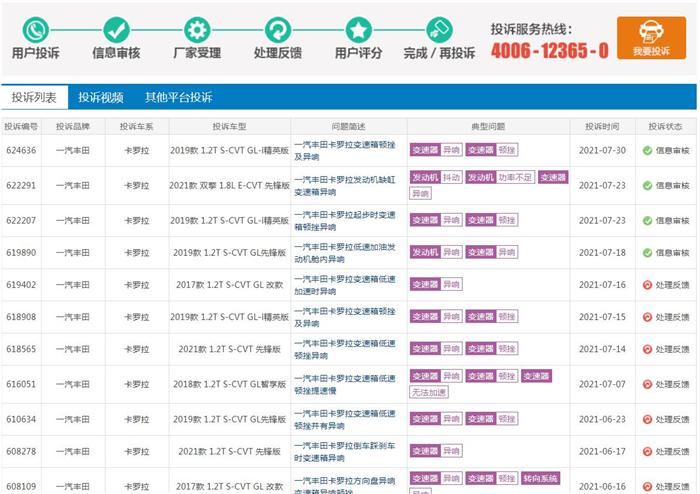The width and height of the screenshot is (700, 494).
Task: Open complaint 616051 description link
Action: [x=345, y=384]
